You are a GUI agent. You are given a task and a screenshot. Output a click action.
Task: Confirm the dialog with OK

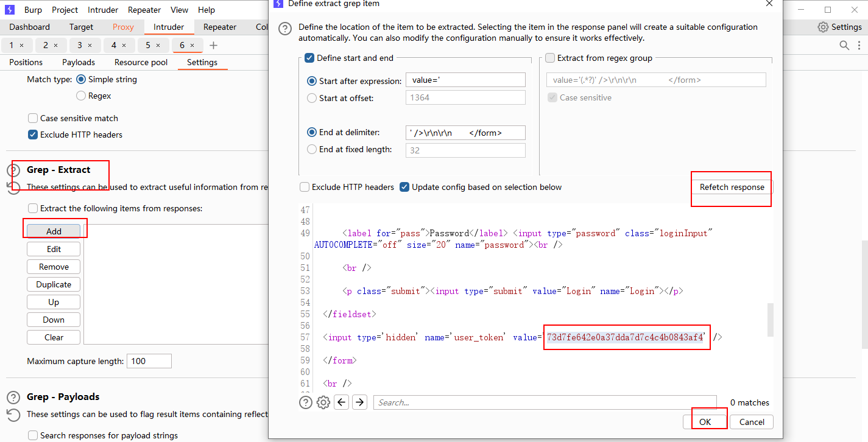[x=705, y=422]
